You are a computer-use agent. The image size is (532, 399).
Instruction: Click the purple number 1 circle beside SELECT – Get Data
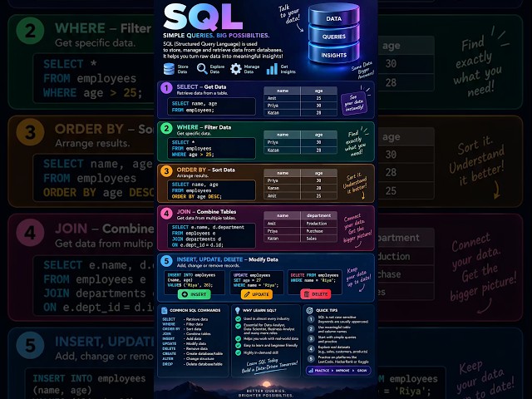[166, 88]
